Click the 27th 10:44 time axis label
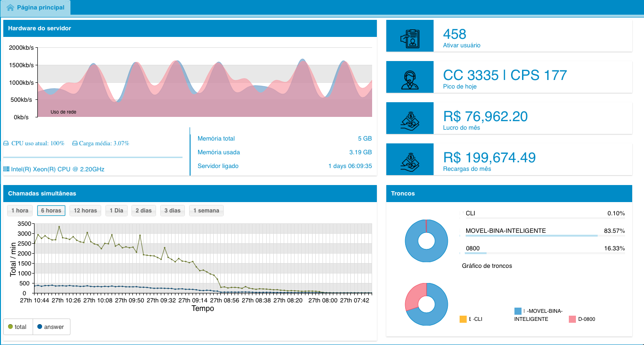Image resolution: width=644 pixels, height=345 pixels. (x=34, y=300)
